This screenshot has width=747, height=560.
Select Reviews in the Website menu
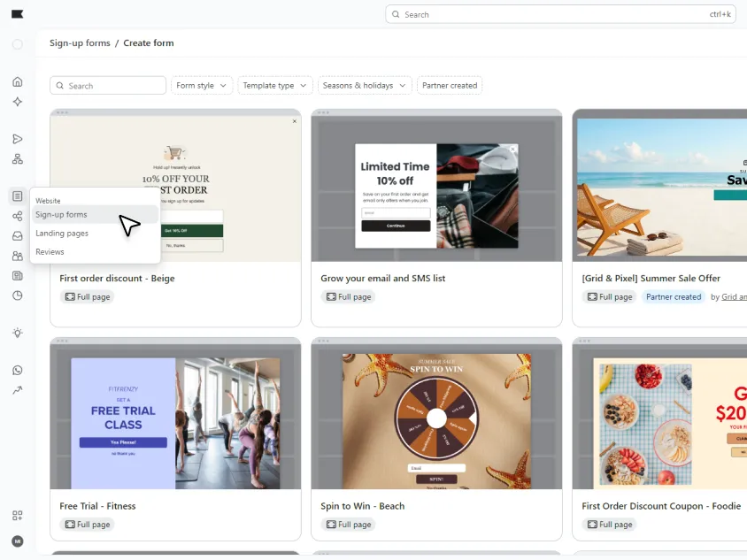[x=96, y=252]
